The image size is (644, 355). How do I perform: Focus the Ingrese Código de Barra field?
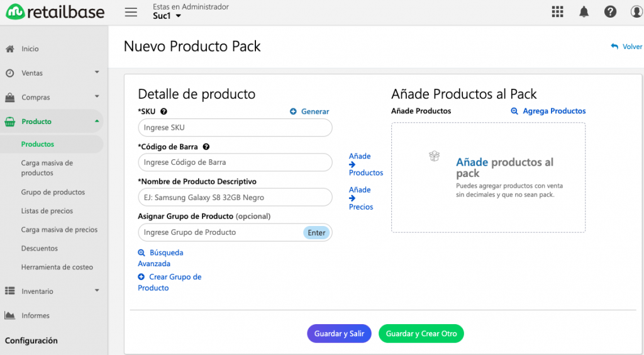(x=235, y=162)
